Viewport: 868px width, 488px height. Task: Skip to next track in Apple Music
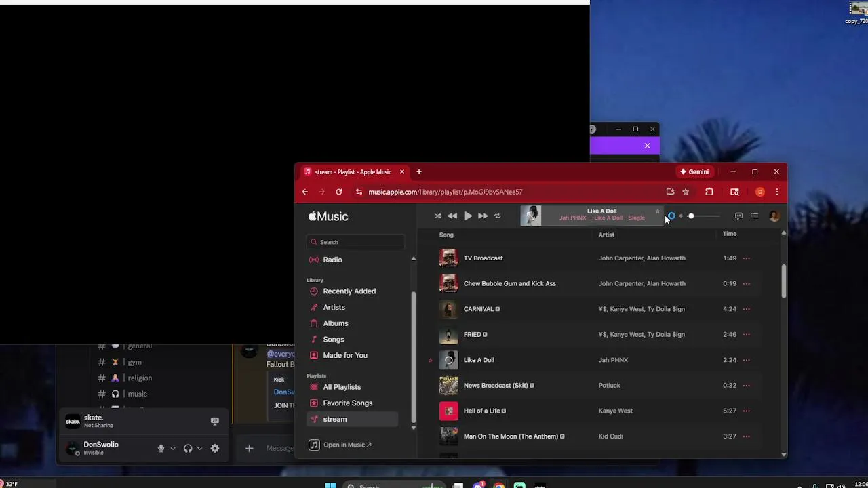click(x=483, y=216)
